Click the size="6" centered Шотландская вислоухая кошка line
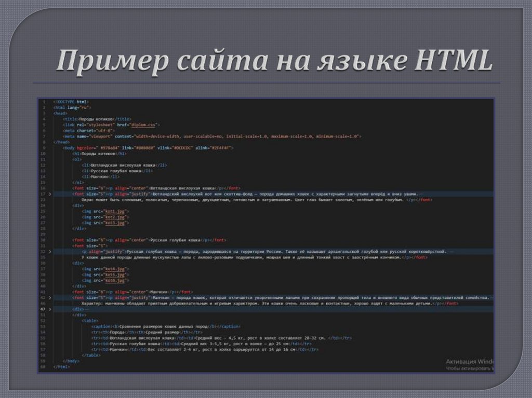 click(156, 188)
